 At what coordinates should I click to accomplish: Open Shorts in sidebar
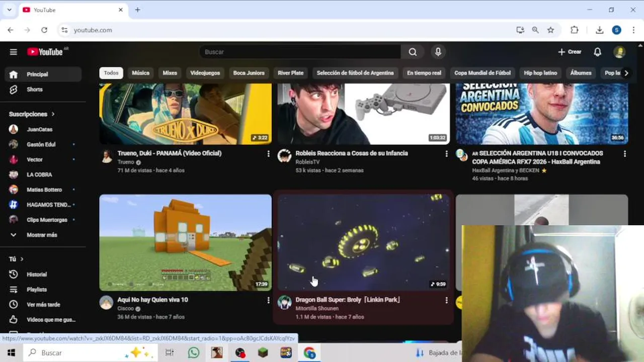click(43, 89)
